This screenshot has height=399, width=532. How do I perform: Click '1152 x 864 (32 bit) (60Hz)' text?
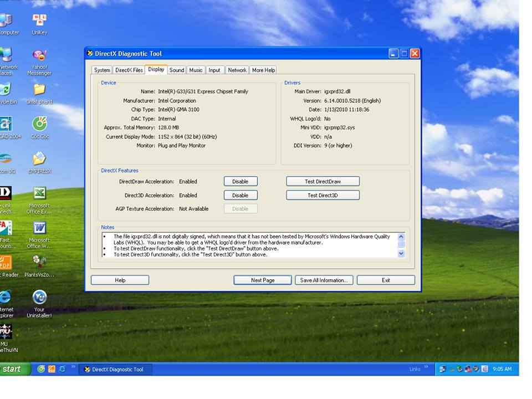pyautogui.click(x=187, y=137)
